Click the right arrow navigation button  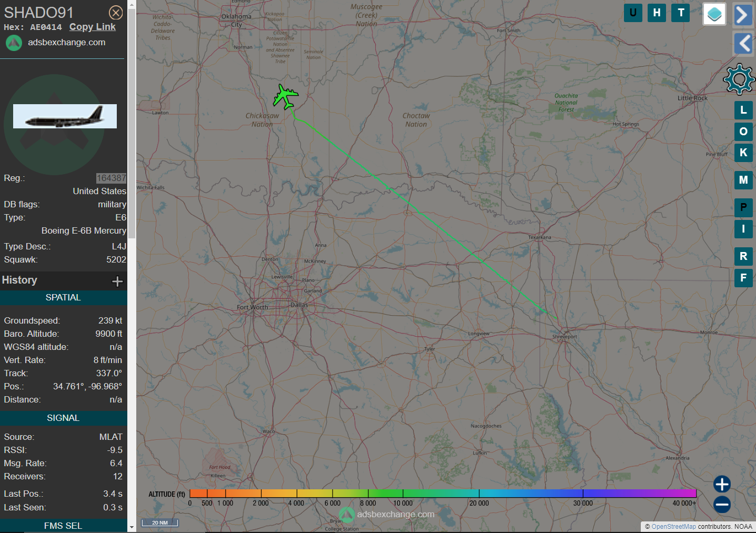[743, 15]
